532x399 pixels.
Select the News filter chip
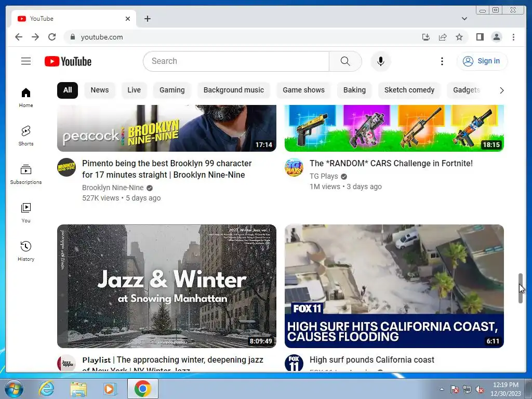click(x=100, y=90)
